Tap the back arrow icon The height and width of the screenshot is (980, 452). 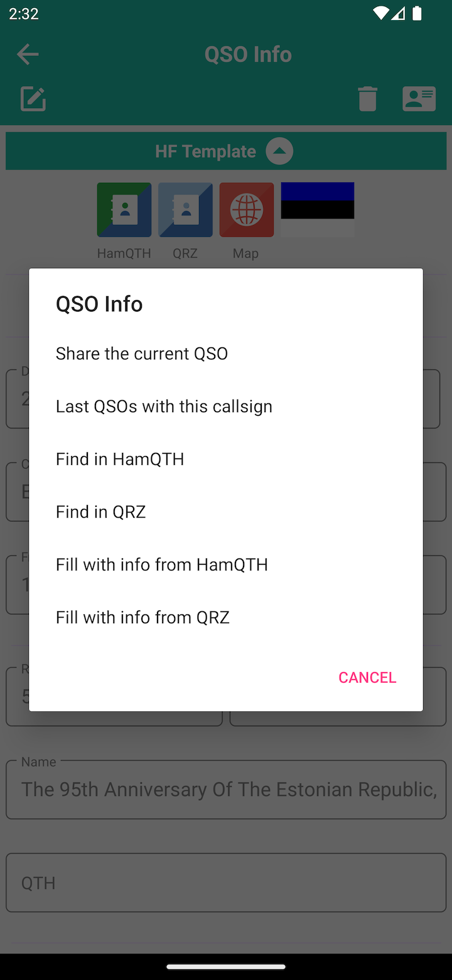coord(28,55)
